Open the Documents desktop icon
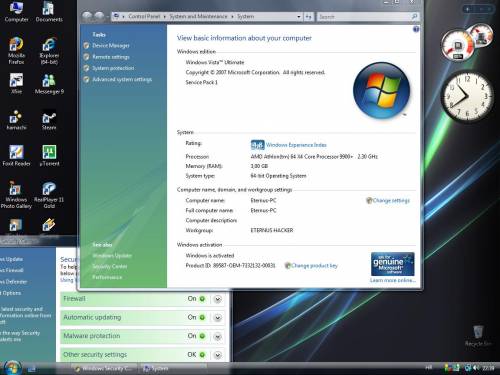500x375 pixels. click(49, 11)
